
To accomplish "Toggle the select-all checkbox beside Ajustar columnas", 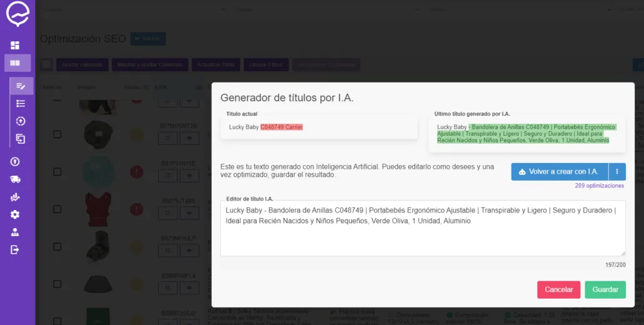I will click(46, 64).
